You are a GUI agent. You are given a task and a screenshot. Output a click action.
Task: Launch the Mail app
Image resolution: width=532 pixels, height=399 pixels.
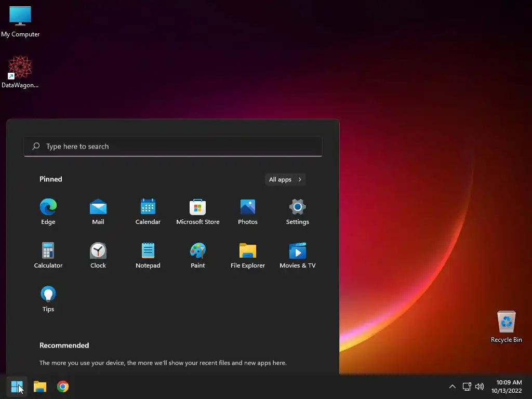98,212
